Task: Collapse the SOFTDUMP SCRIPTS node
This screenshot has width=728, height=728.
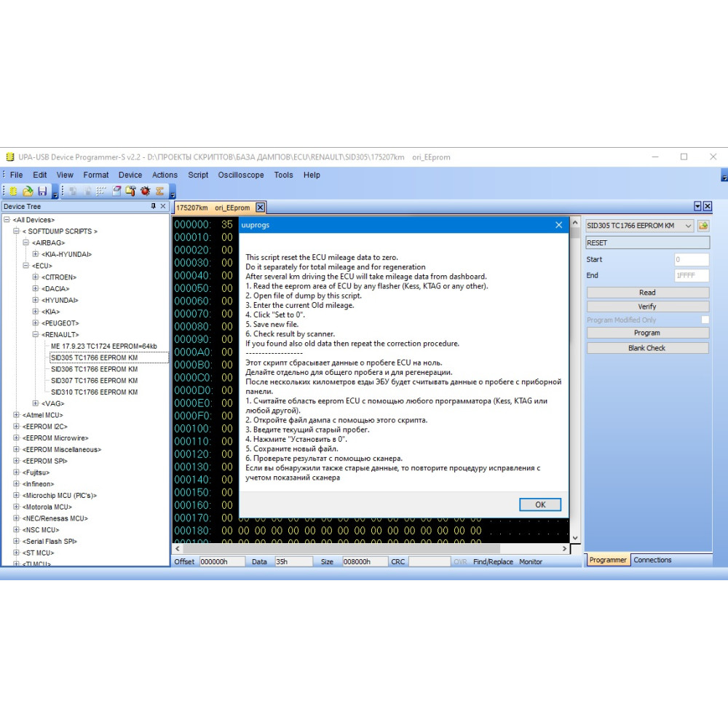Action: 16,231
